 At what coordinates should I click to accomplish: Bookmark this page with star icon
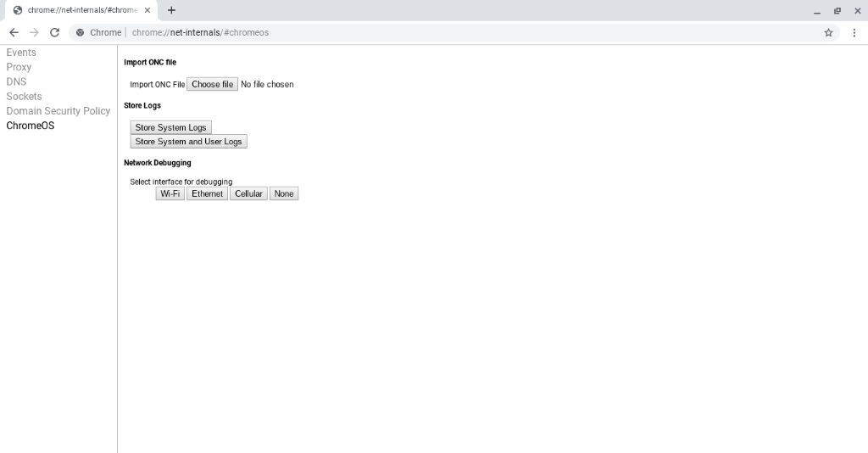828,32
